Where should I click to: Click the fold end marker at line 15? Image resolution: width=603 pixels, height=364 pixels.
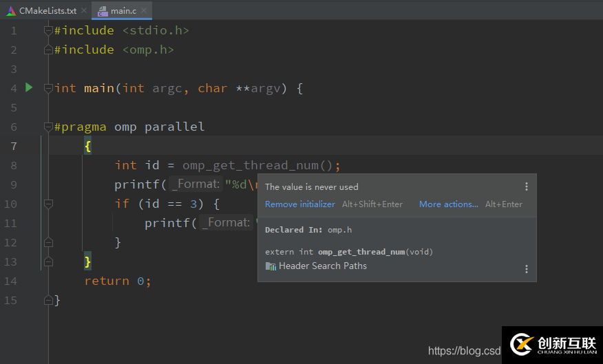pyautogui.click(x=48, y=300)
